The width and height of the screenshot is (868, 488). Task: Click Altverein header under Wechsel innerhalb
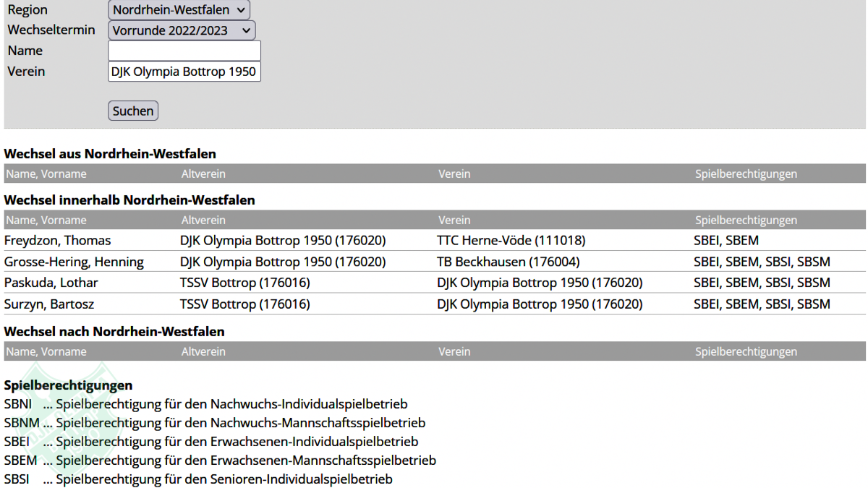click(x=203, y=221)
